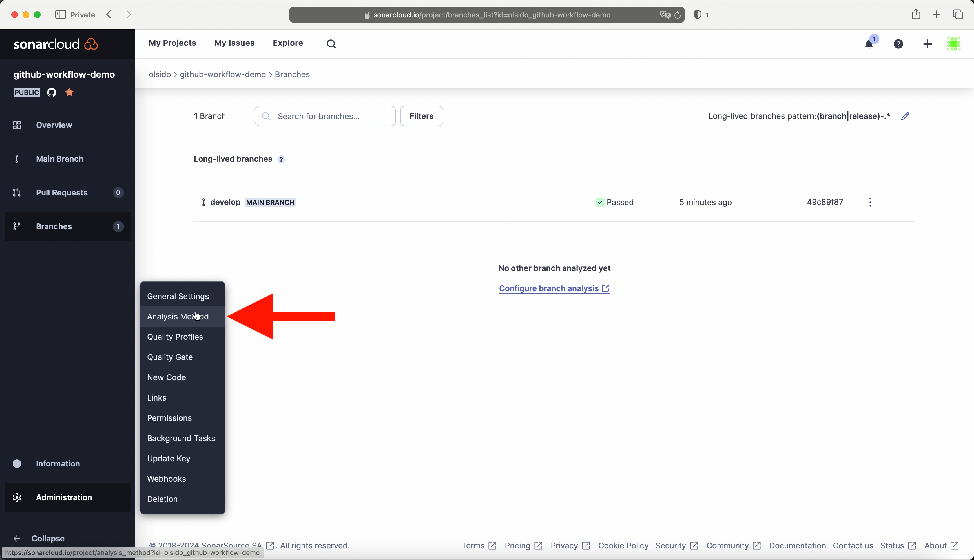Click the favorite star for github-workflow-demo
Viewport: 974px width, 560px height.
70,92
